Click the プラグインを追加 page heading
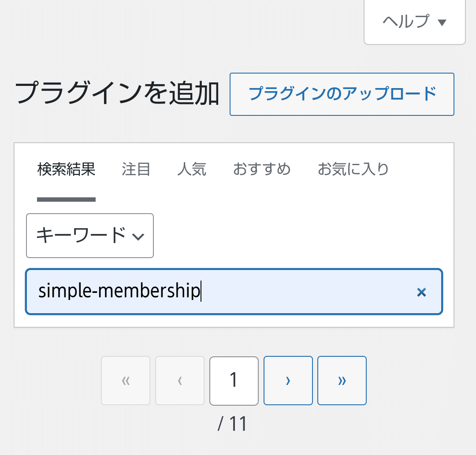The width and height of the screenshot is (476, 455). click(117, 93)
